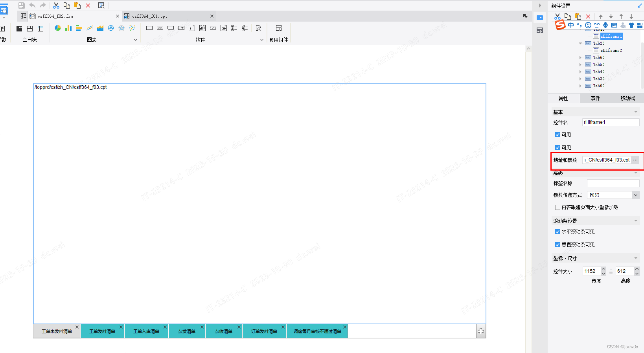Screen dimensions: 644x353
Task: Enable 内容跟随页面大小重新加载 checkbox
Action: tap(558, 207)
